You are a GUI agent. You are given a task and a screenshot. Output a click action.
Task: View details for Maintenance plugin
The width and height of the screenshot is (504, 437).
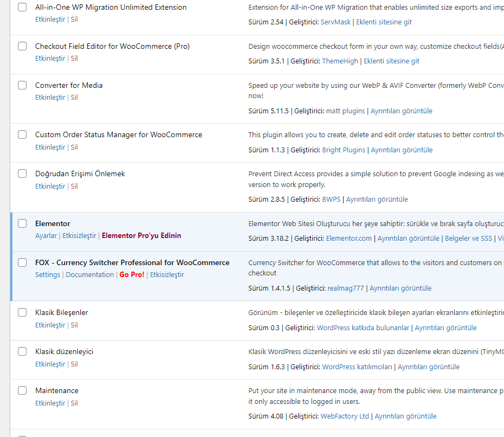pyautogui.click(x=405, y=416)
